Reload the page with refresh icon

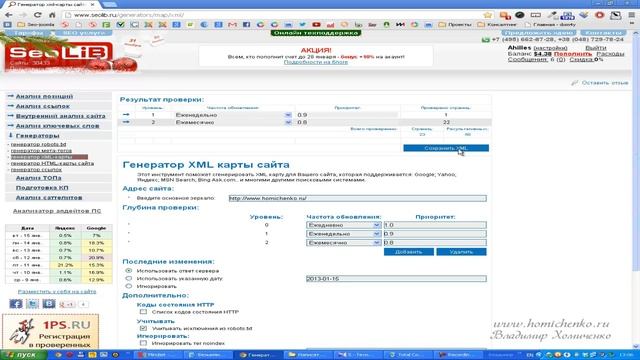pyautogui.click(x=38, y=15)
